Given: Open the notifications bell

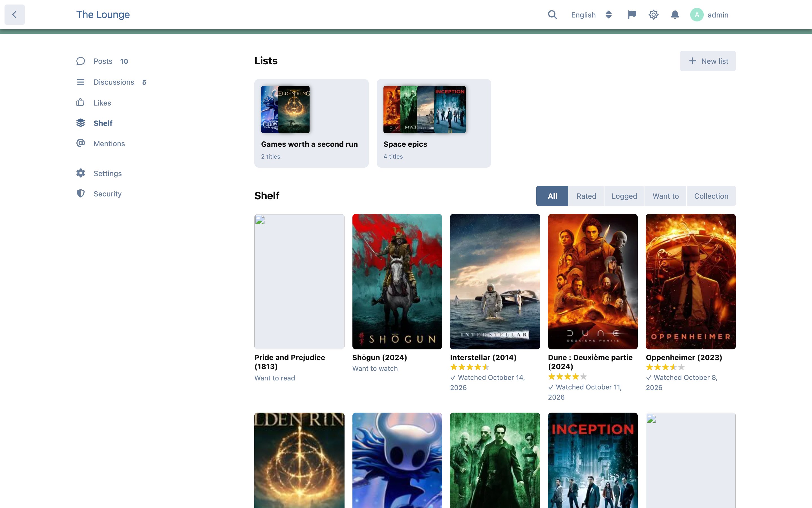Looking at the screenshot, I should tap(675, 15).
